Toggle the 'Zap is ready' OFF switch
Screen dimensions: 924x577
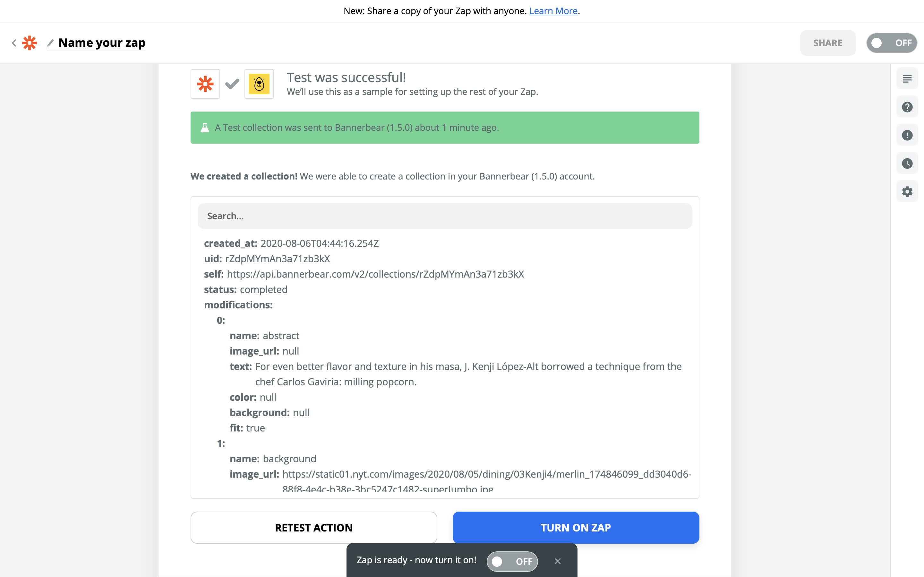click(512, 561)
